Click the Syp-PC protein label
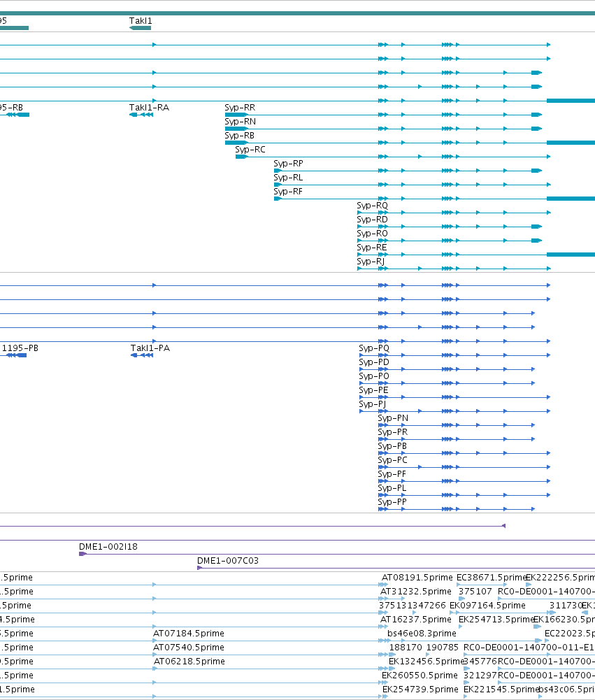The width and height of the screenshot is (595, 700). (x=392, y=460)
